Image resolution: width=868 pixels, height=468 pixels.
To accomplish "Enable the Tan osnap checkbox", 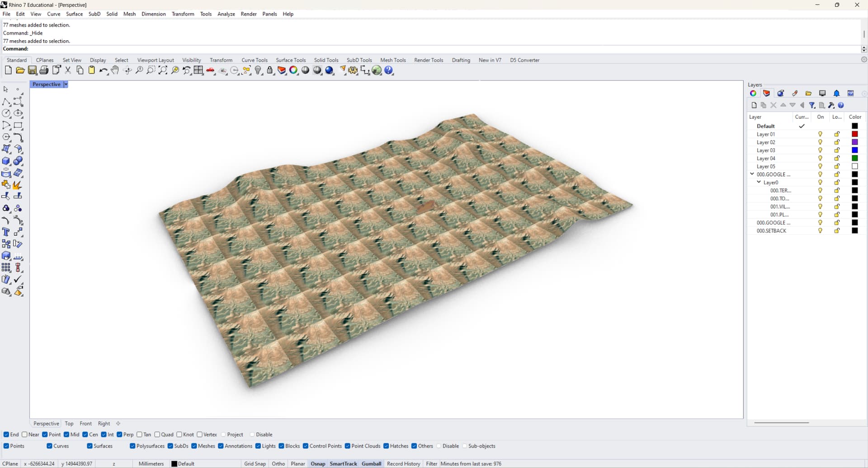I will pyautogui.click(x=139, y=435).
